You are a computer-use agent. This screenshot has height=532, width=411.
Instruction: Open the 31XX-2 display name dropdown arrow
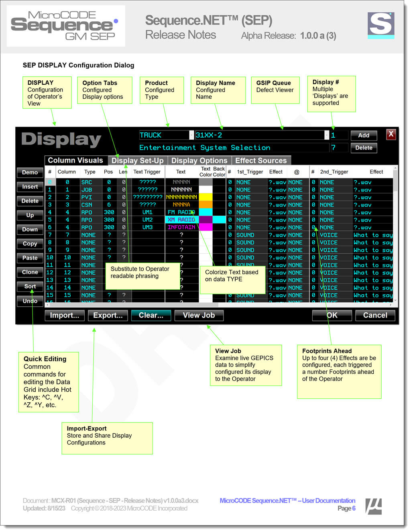tap(327, 135)
